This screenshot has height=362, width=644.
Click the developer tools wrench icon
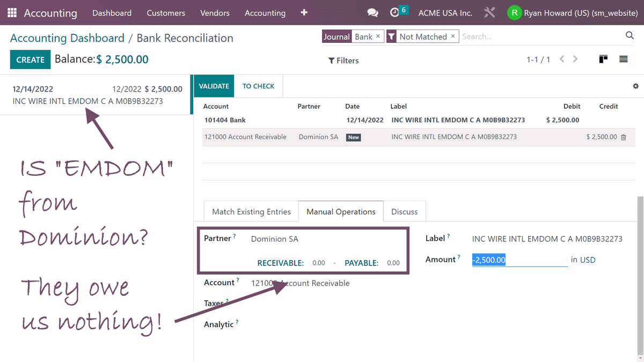tap(489, 12)
